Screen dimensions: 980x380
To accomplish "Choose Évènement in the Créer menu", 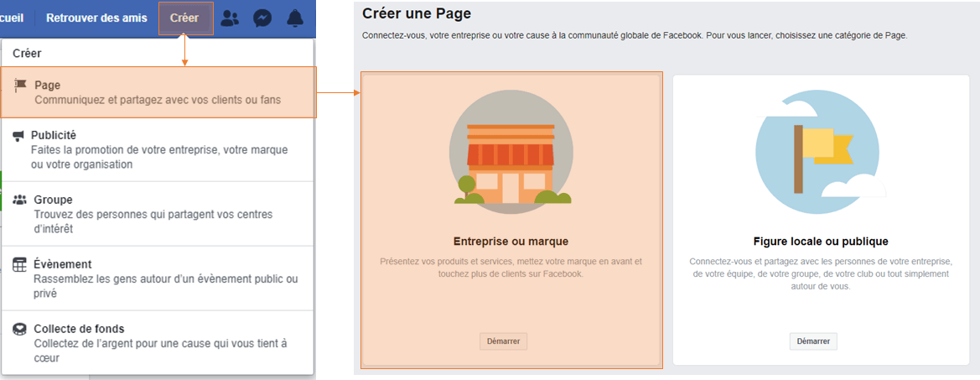I will [x=157, y=278].
